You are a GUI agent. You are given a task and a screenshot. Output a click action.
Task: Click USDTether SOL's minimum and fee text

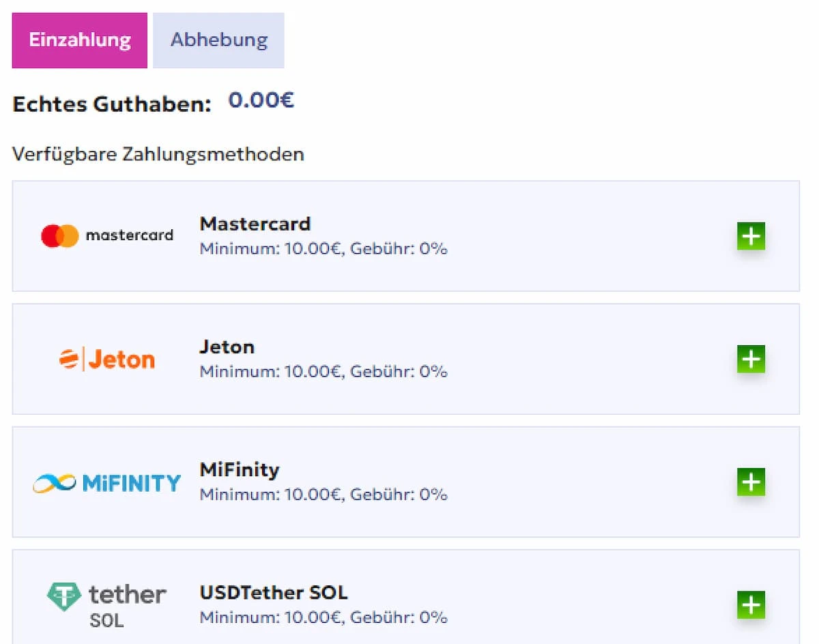click(x=324, y=617)
